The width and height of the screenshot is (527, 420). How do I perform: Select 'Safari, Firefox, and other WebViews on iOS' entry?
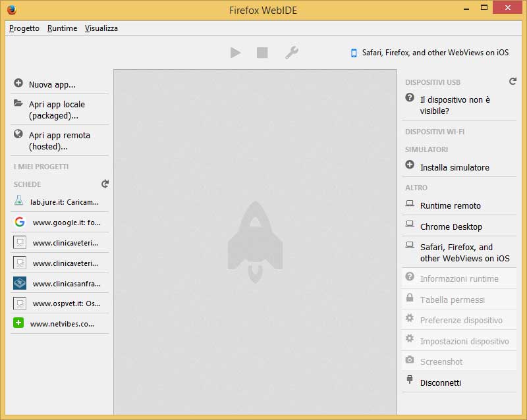point(459,253)
